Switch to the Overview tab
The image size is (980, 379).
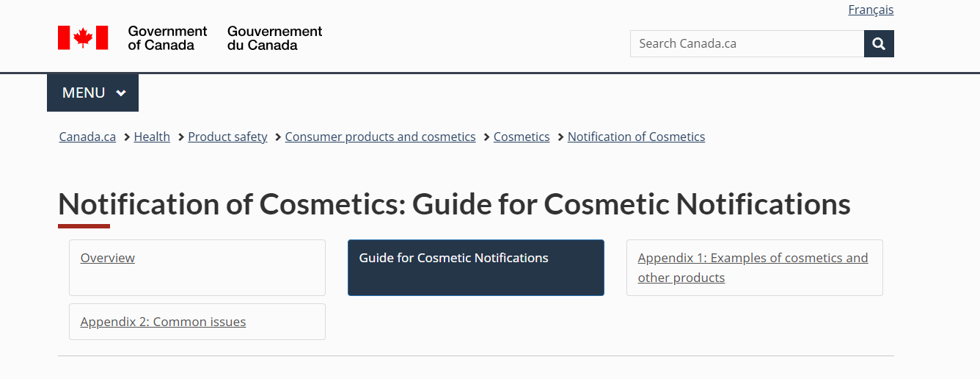tap(108, 258)
